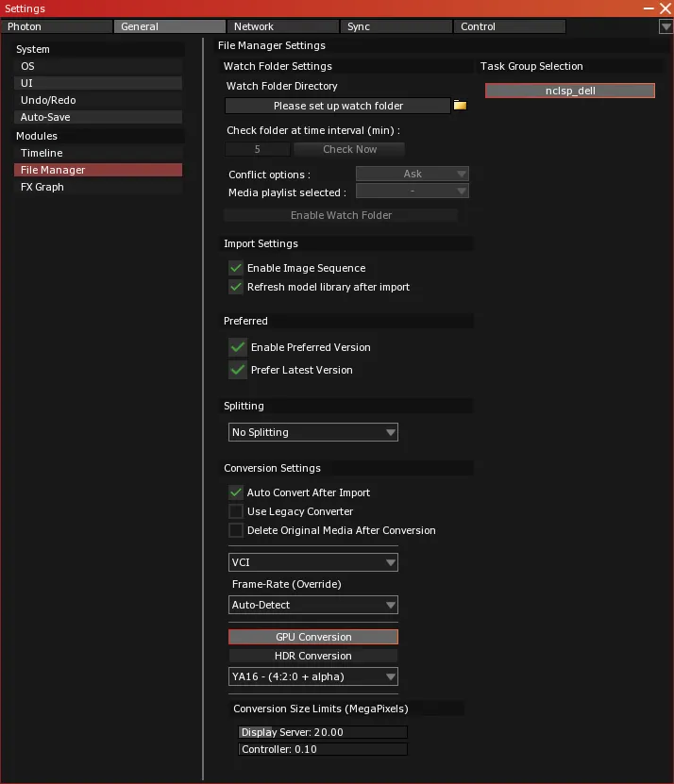Open the Auto-Detect frame-rate dropdown

click(313, 605)
